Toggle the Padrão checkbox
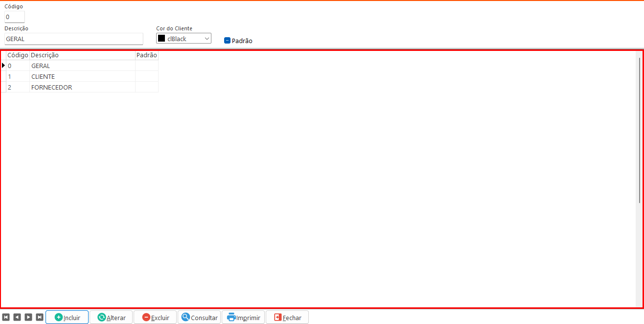644x324 pixels. tap(227, 41)
